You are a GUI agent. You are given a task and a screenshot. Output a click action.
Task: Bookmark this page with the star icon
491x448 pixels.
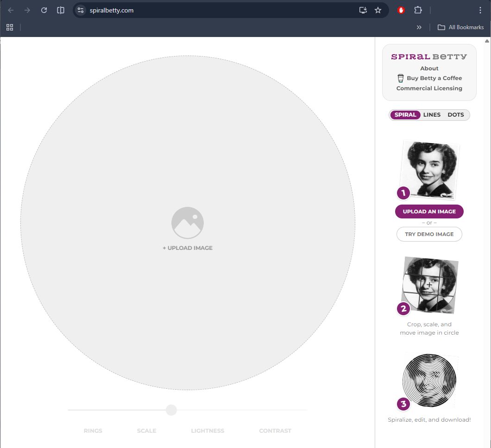[x=378, y=10]
